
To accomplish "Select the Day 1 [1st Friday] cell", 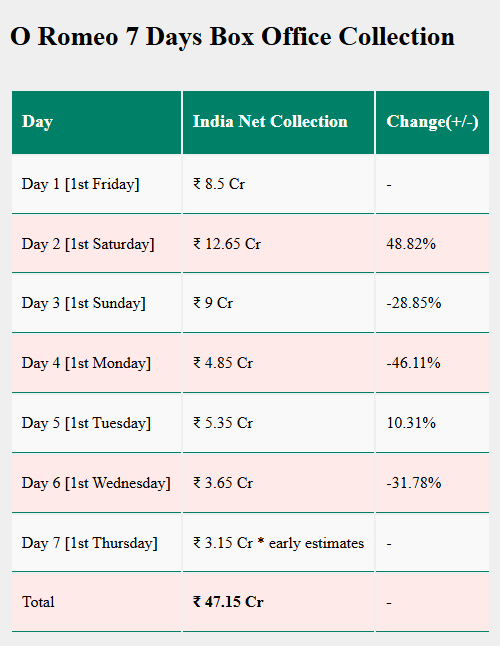I will [96, 184].
